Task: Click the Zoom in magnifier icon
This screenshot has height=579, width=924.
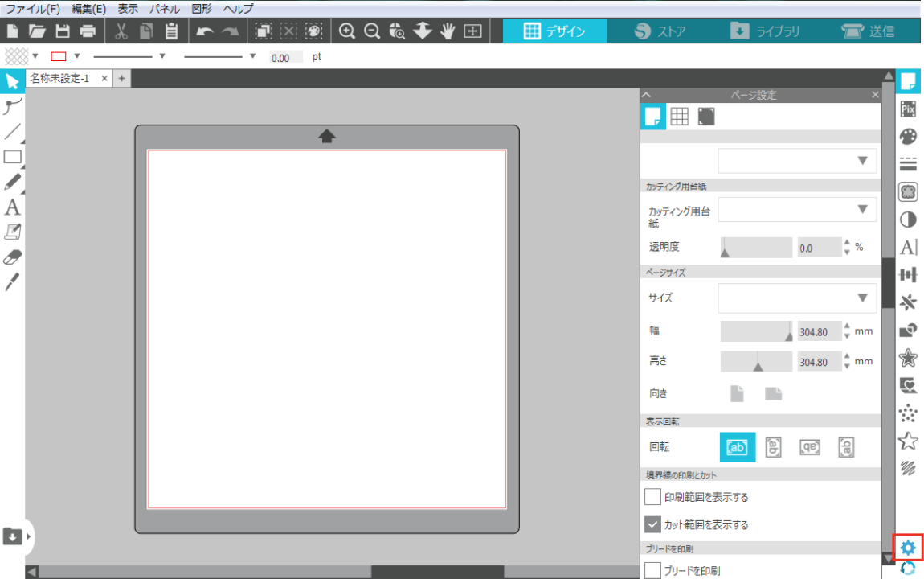Action: (x=347, y=31)
